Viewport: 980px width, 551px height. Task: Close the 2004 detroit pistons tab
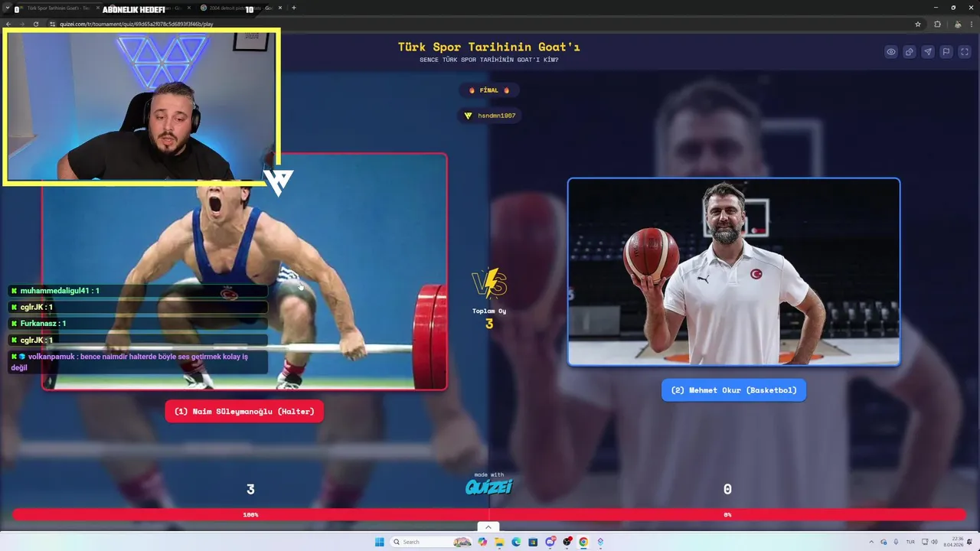point(280,8)
